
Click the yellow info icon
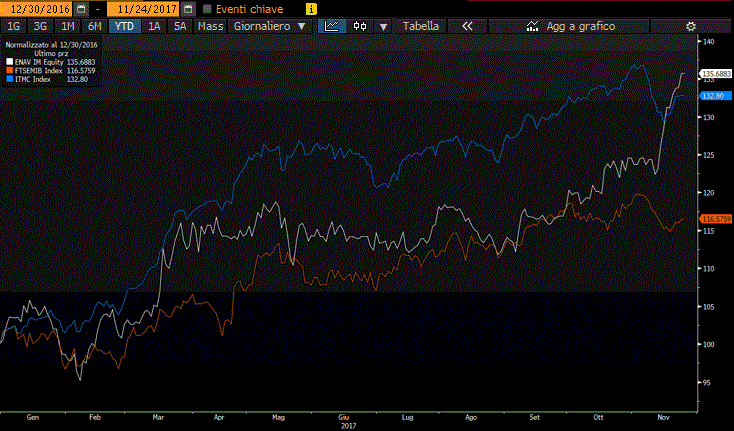[311, 9]
